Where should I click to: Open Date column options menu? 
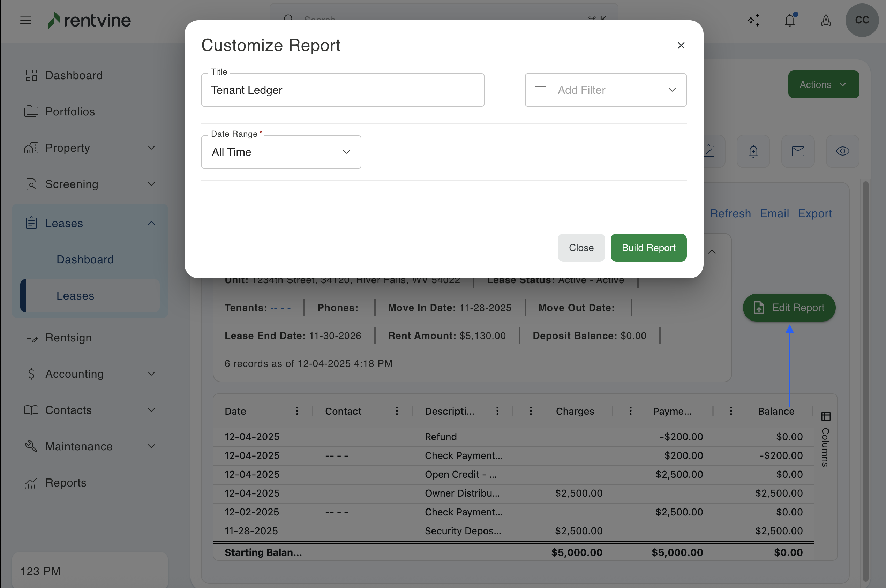[x=297, y=411]
